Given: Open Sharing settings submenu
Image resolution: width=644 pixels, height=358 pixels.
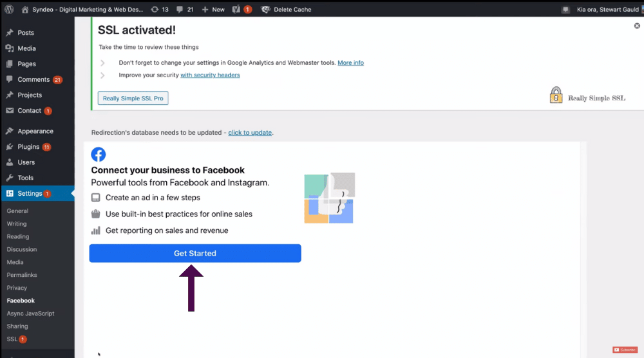Looking at the screenshot, I should tap(17, 326).
